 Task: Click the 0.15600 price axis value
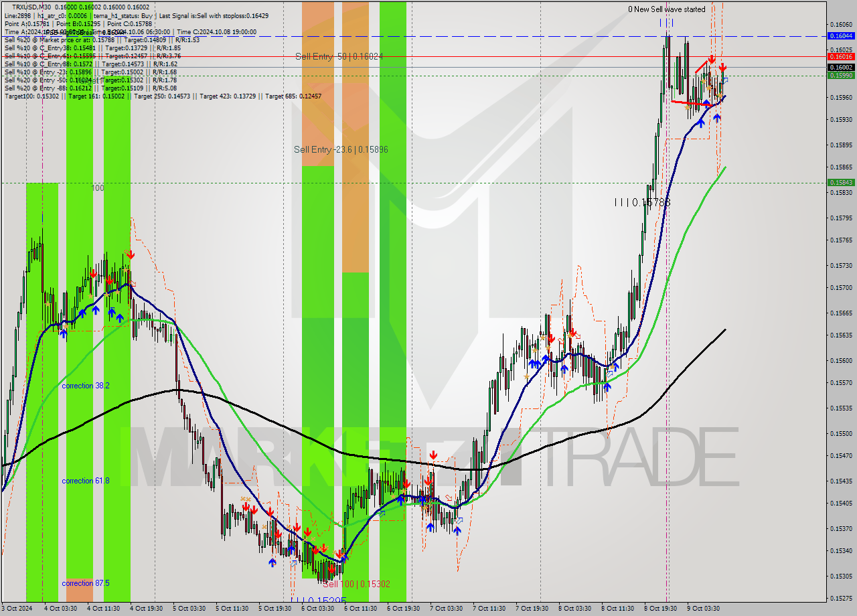[841, 360]
